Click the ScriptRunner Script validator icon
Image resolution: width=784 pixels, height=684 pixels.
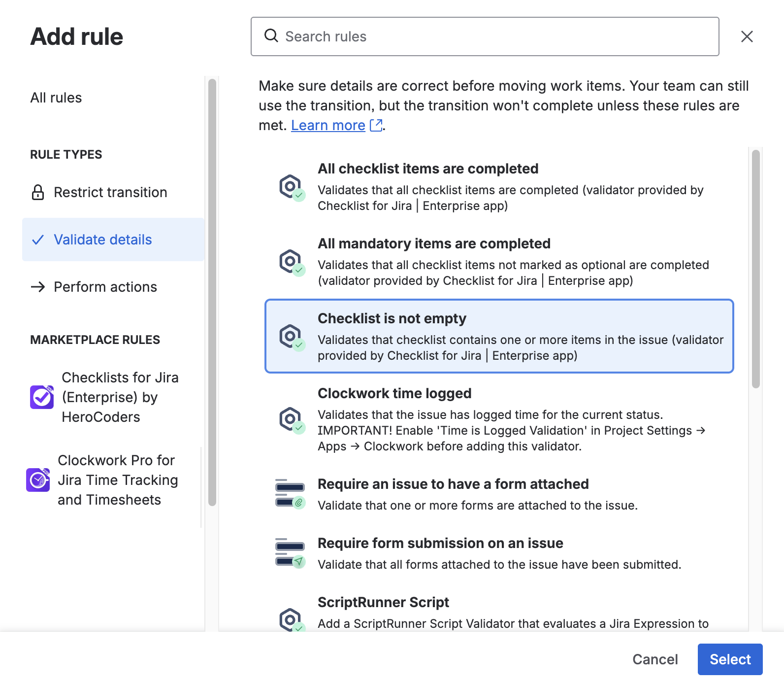[x=292, y=619]
